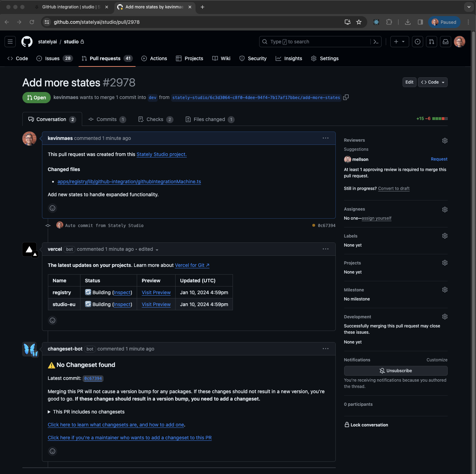476x474 pixels.
Task: Open the Milestone settings gear
Action: click(445, 290)
